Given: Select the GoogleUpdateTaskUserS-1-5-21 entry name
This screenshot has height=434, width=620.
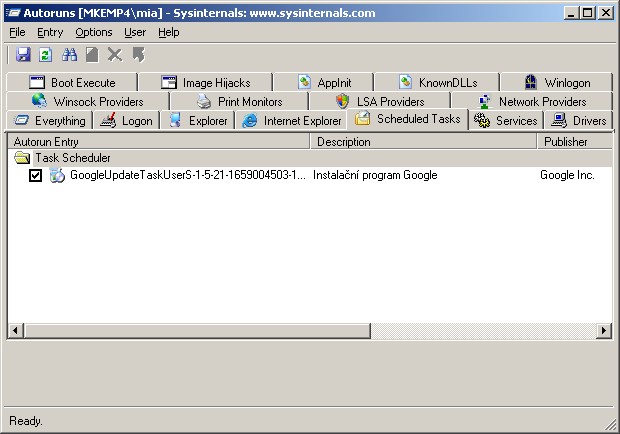Looking at the screenshot, I should pyautogui.click(x=188, y=175).
